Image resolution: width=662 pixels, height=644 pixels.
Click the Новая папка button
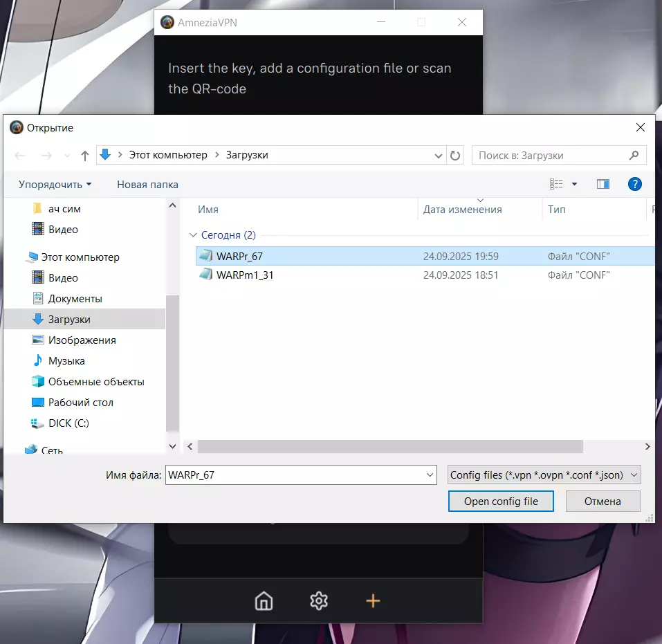point(147,185)
